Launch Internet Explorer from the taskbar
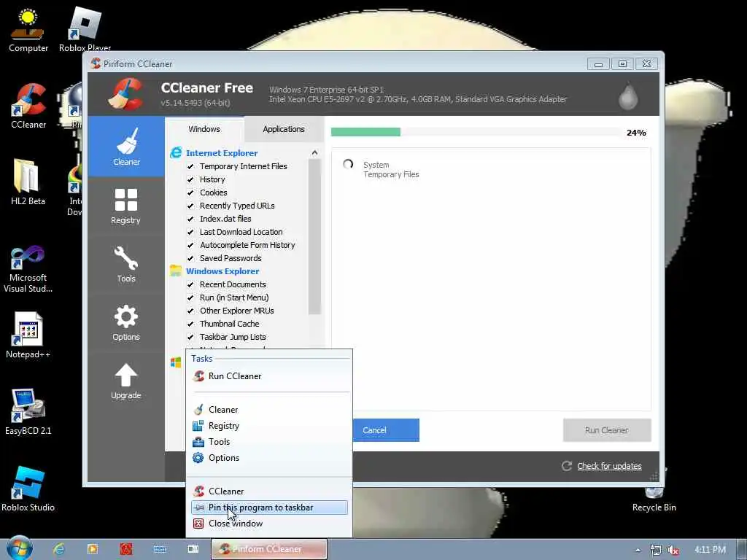 (60, 549)
